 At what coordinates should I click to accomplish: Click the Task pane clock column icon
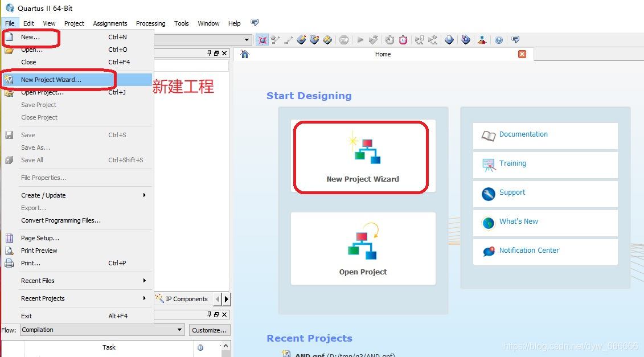pyautogui.click(x=200, y=347)
